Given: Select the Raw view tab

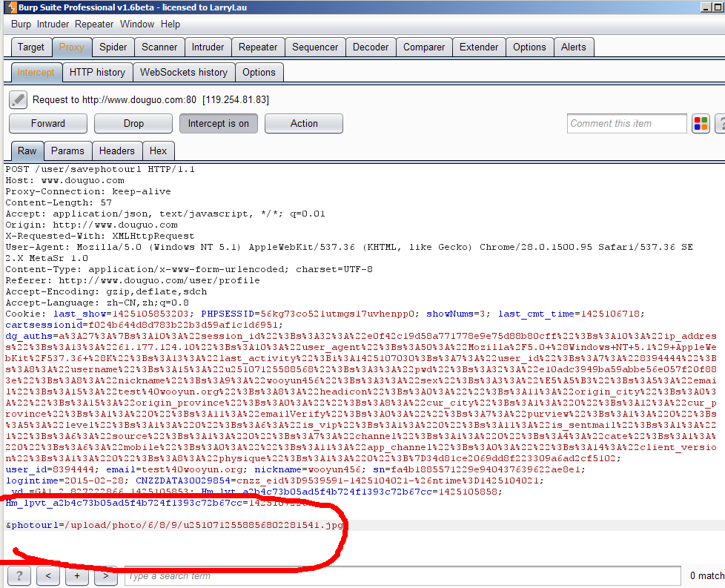Looking at the screenshot, I should (27, 151).
